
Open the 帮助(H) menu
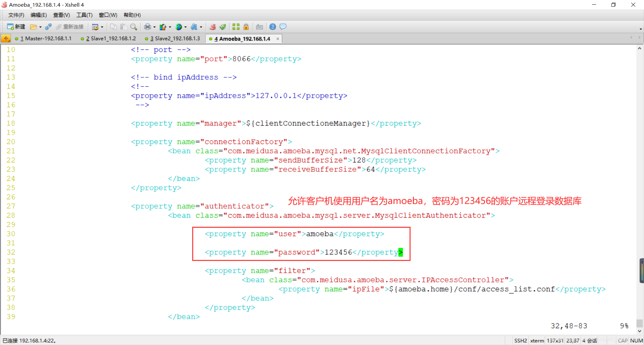(x=132, y=15)
